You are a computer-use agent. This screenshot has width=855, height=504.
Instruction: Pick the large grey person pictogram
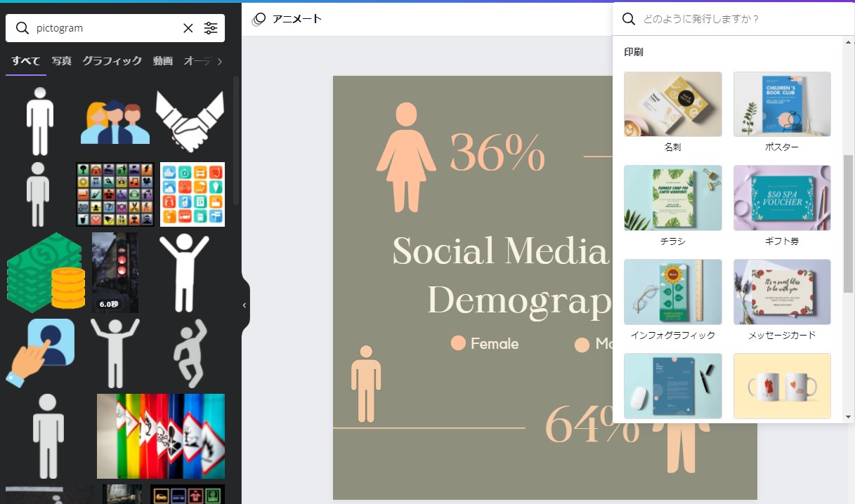47,436
